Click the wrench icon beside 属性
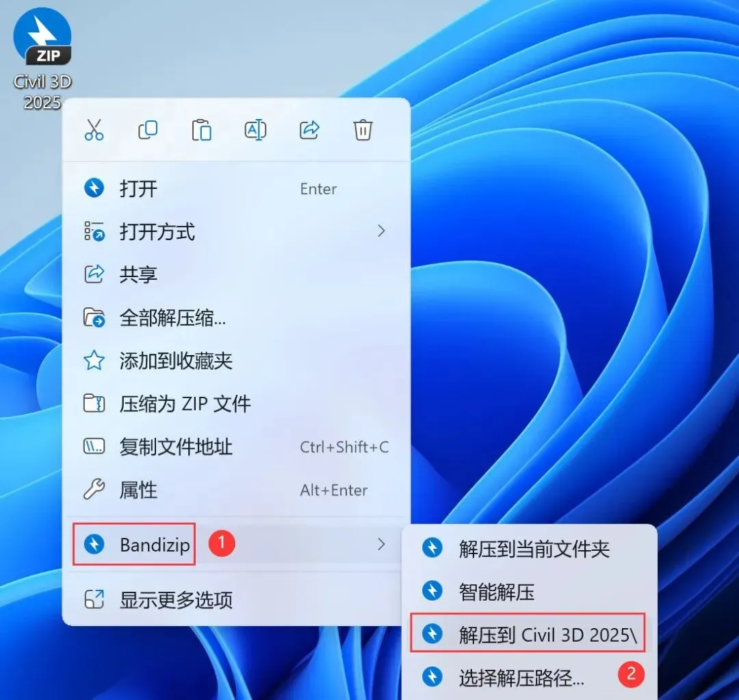Viewport: 739px width, 700px height. tap(94, 489)
